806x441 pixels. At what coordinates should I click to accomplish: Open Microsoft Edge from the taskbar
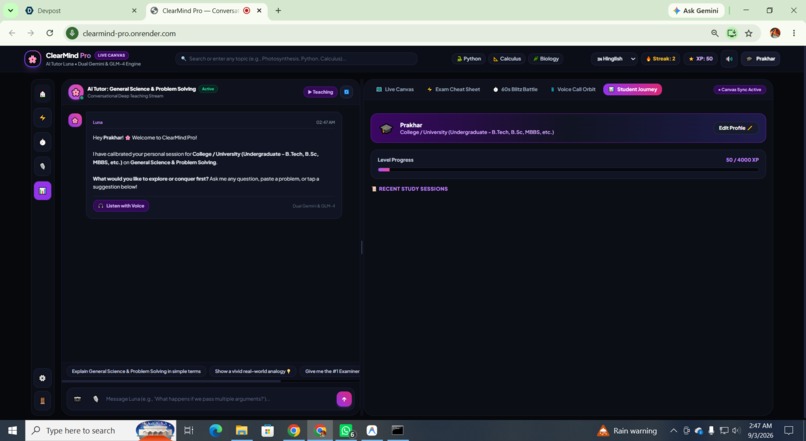pos(215,430)
